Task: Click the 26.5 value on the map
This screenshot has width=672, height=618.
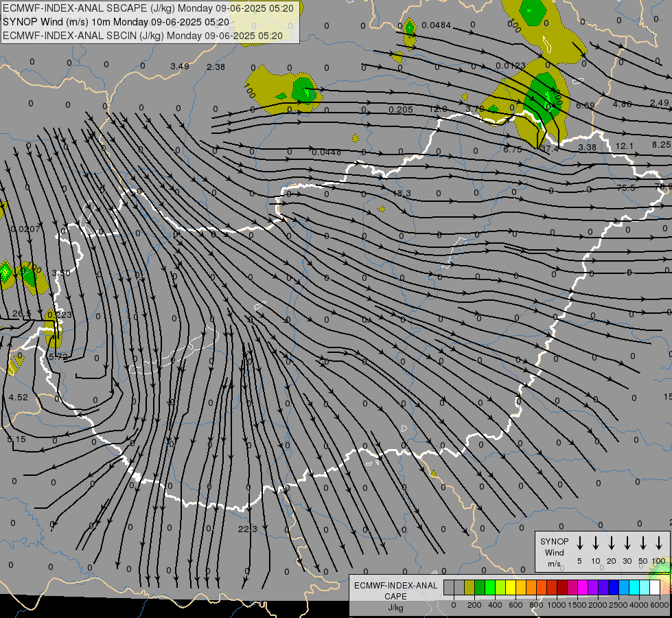Action: (22, 314)
